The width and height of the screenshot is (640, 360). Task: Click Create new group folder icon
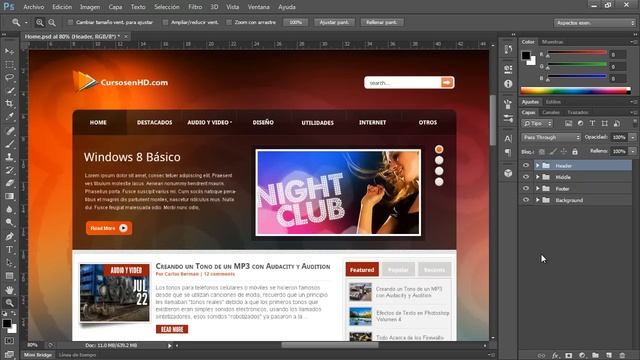tap(596, 356)
